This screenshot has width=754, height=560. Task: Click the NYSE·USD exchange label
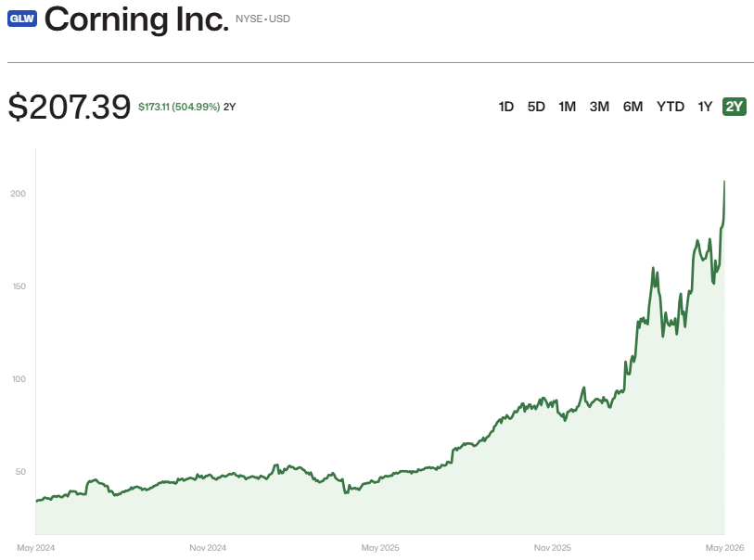pos(262,19)
